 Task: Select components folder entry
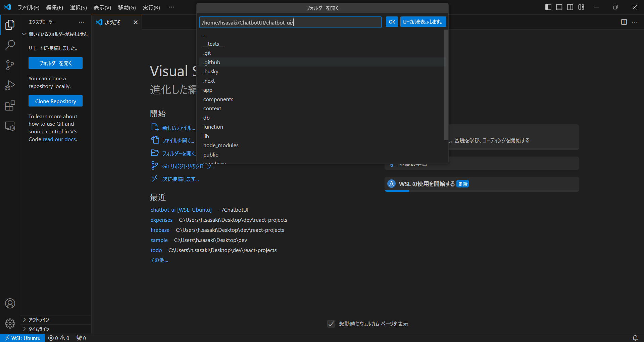click(321, 99)
